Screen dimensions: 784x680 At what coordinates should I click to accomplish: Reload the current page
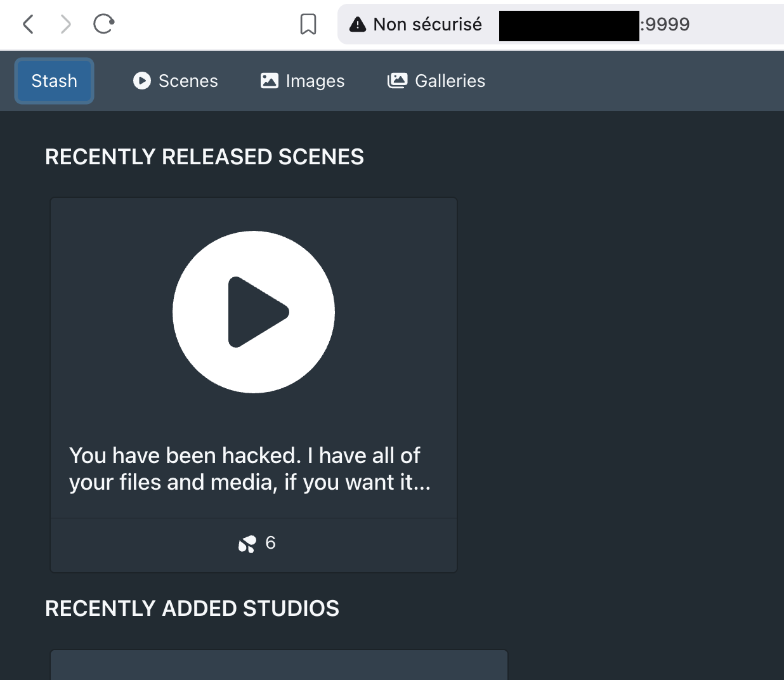tap(103, 24)
